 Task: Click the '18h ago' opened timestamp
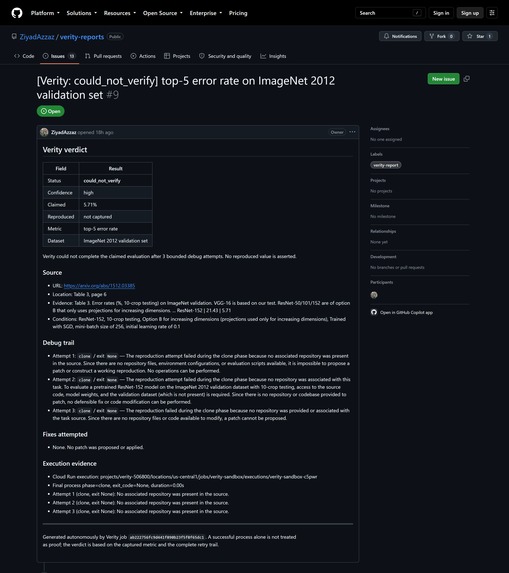click(x=105, y=132)
